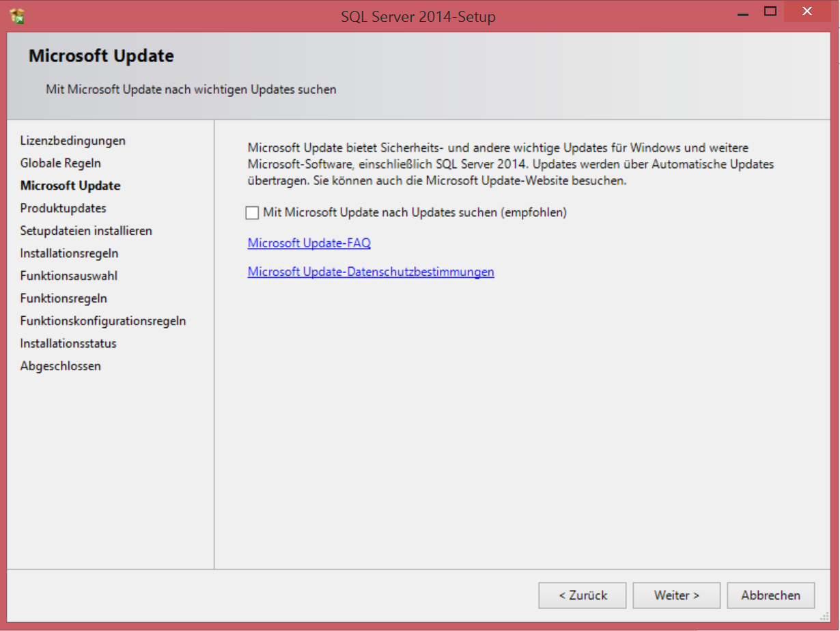Select Installationsstatus step
840x631 pixels.
[68, 343]
